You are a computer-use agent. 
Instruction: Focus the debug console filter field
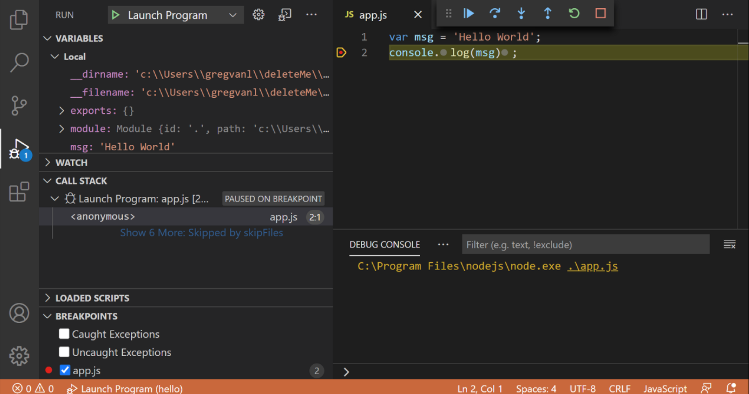(x=586, y=245)
